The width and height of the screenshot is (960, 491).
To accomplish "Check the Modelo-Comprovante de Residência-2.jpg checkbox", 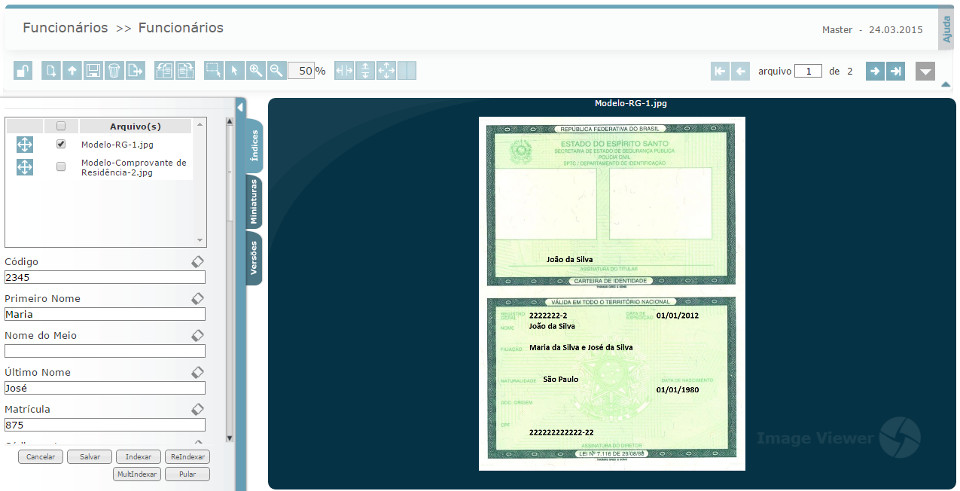I will tap(61, 166).
